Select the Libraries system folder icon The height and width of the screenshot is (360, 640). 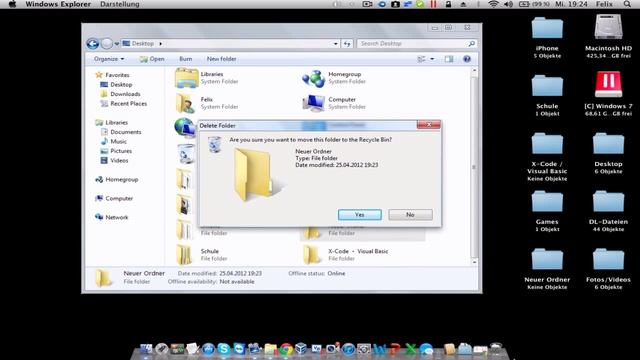187,78
